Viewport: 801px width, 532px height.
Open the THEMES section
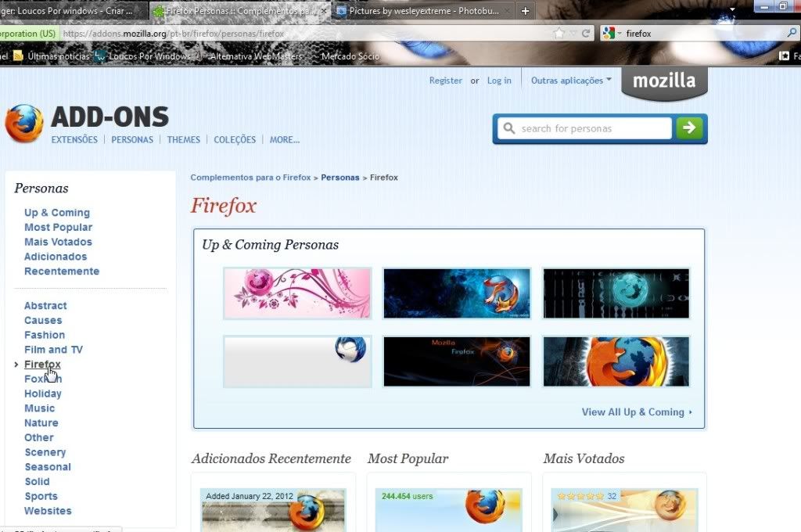pos(184,140)
